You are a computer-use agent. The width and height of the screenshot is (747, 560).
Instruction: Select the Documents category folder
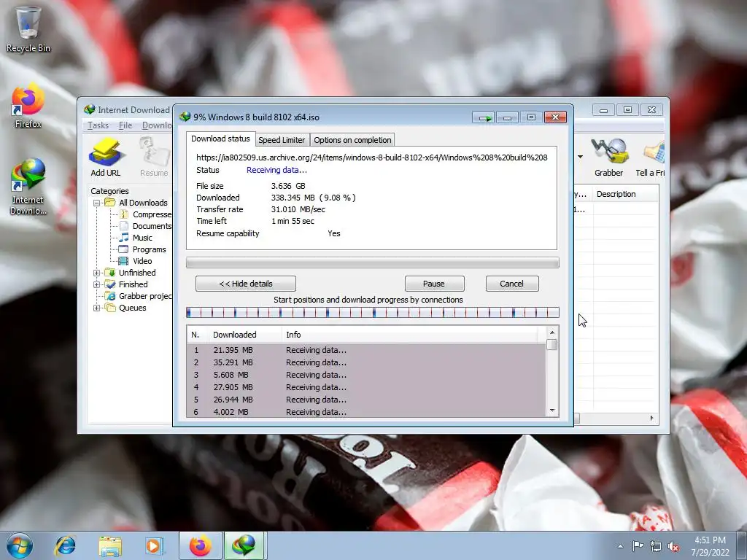146,226
